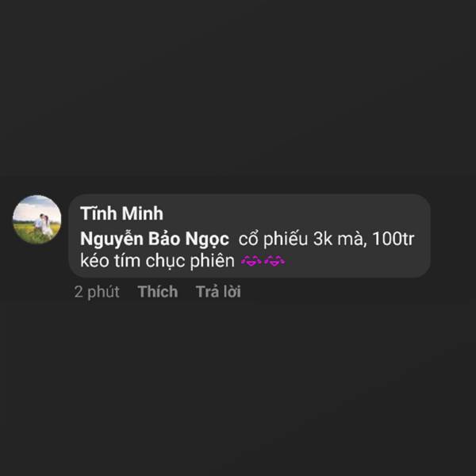Click the 2 phút timestamp
The width and height of the screenshot is (476, 476).
click(x=97, y=292)
